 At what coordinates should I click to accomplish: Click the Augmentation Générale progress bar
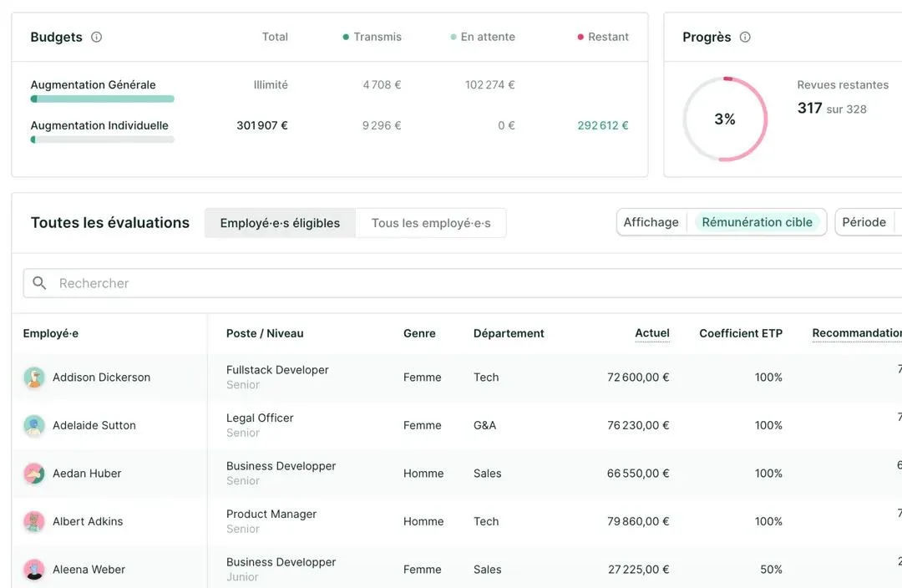click(x=103, y=99)
